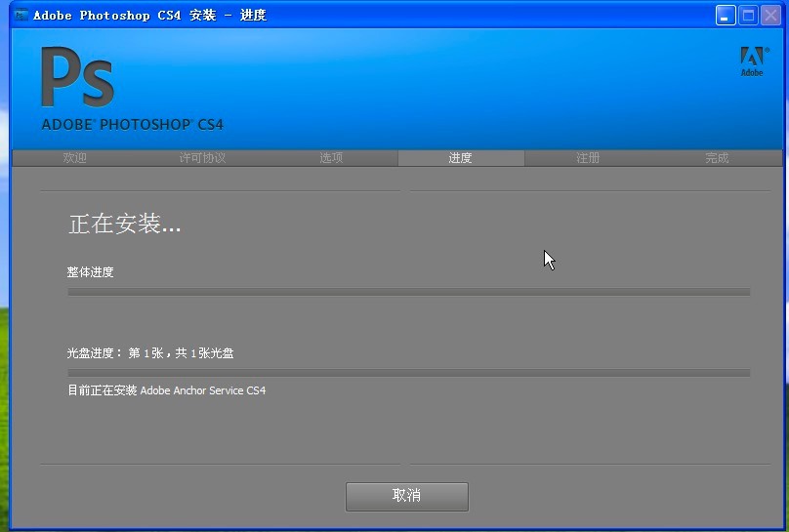Click the 整体进度 label
Viewport: 789px width, 532px height.
click(x=90, y=272)
